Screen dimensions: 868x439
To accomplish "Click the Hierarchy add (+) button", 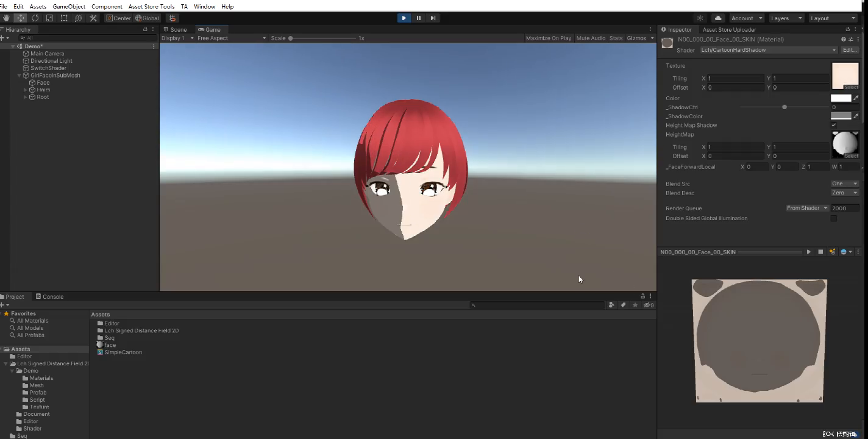I will (3, 38).
